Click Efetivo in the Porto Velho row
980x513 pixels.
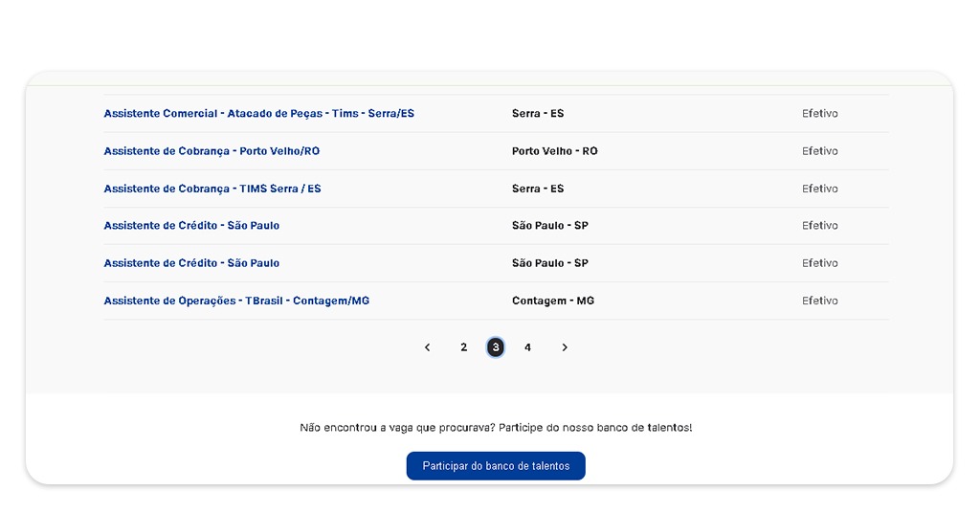pos(820,151)
